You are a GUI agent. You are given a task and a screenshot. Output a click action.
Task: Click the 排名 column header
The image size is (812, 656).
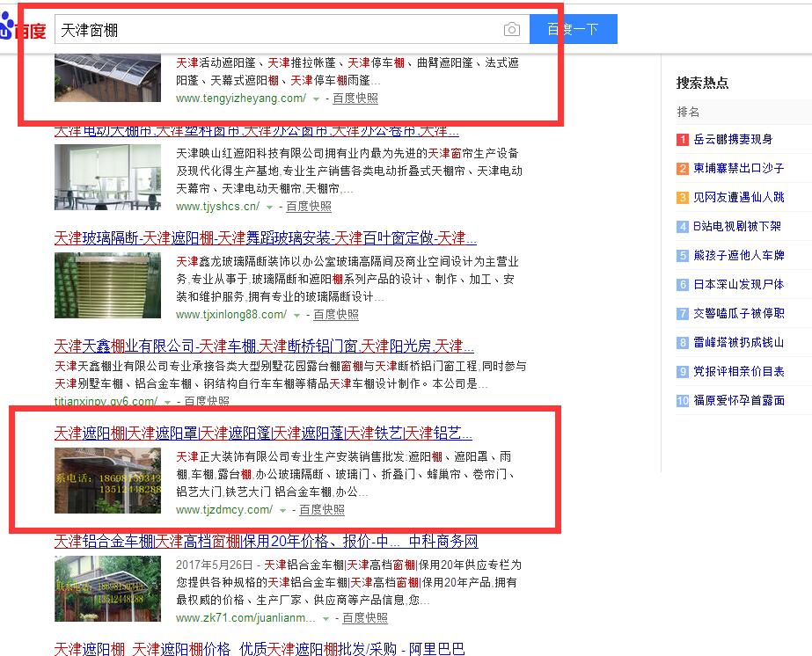(x=688, y=112)
